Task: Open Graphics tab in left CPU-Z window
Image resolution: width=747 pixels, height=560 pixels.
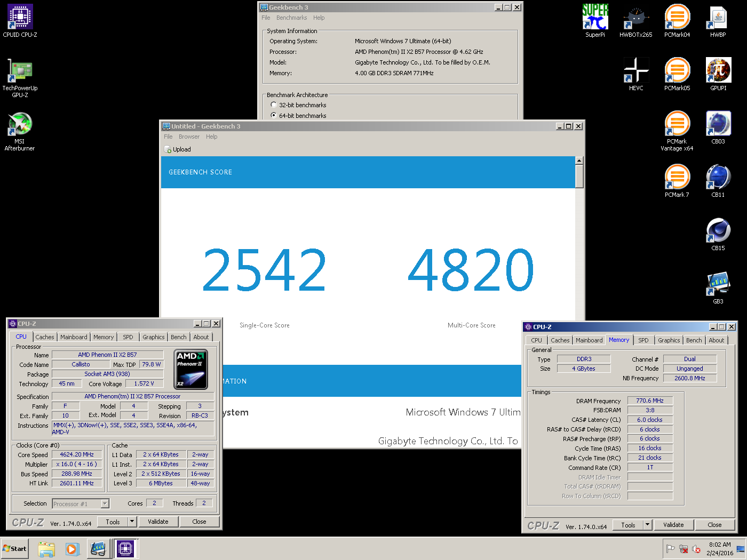Action: [x=154, y=337]
